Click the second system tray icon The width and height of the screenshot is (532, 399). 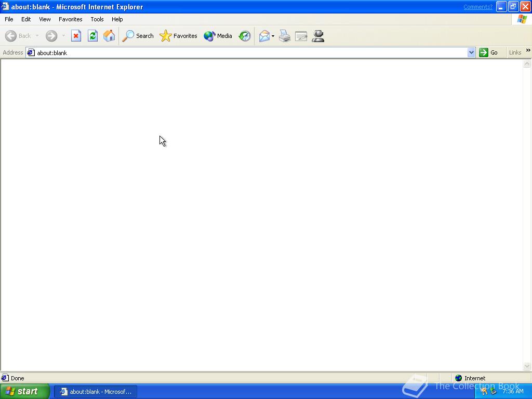point(494,392)
